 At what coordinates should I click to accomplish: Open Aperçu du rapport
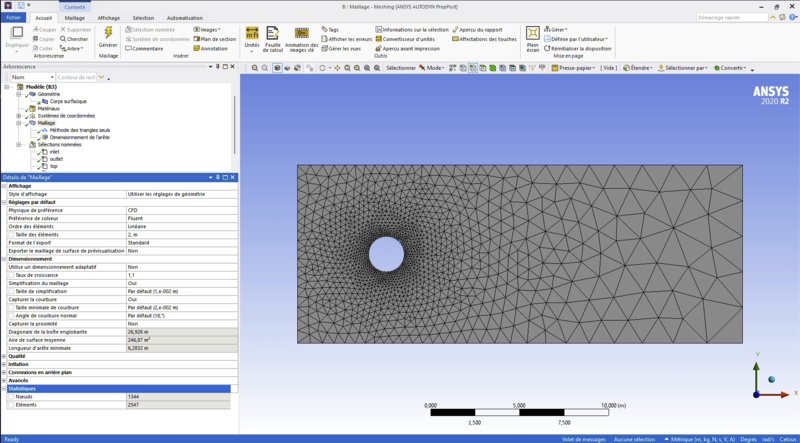tap(477, 30)
